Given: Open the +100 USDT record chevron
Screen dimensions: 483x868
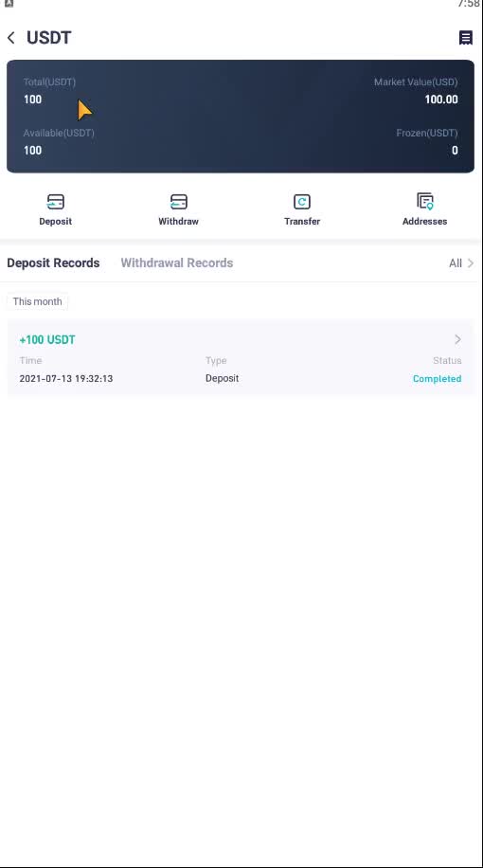Looking at the screenshot, I should coord(457,339).
